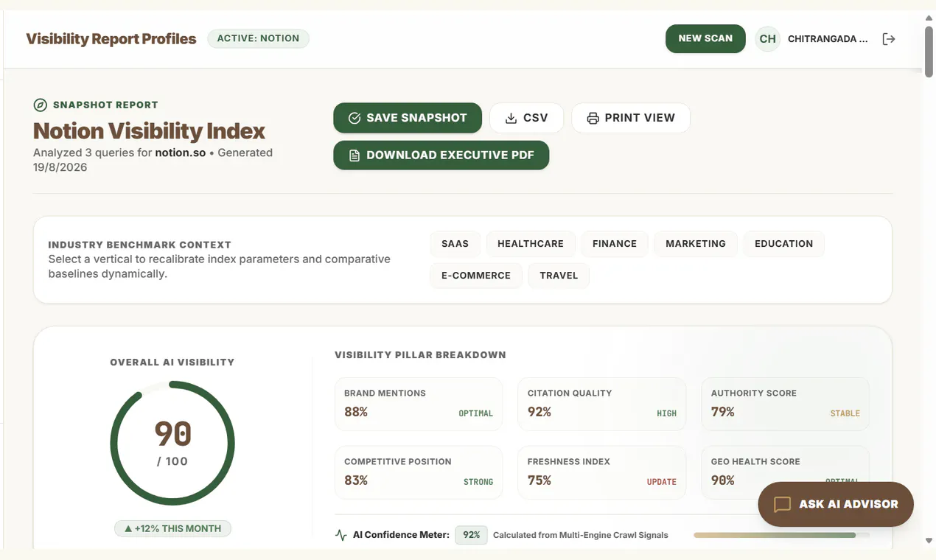Select the Healthcare vertical
Screen dimensions: 936x560
pyautogui.click(x=531, y=244)
